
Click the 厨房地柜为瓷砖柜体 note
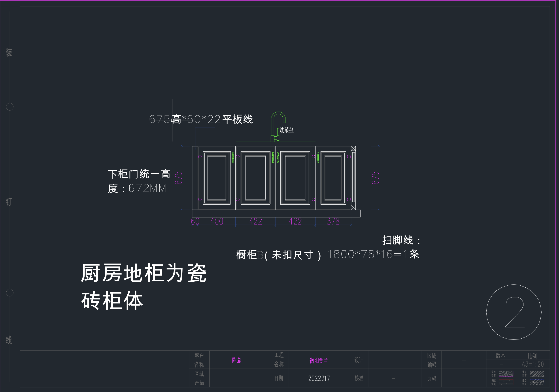(144, 286)
